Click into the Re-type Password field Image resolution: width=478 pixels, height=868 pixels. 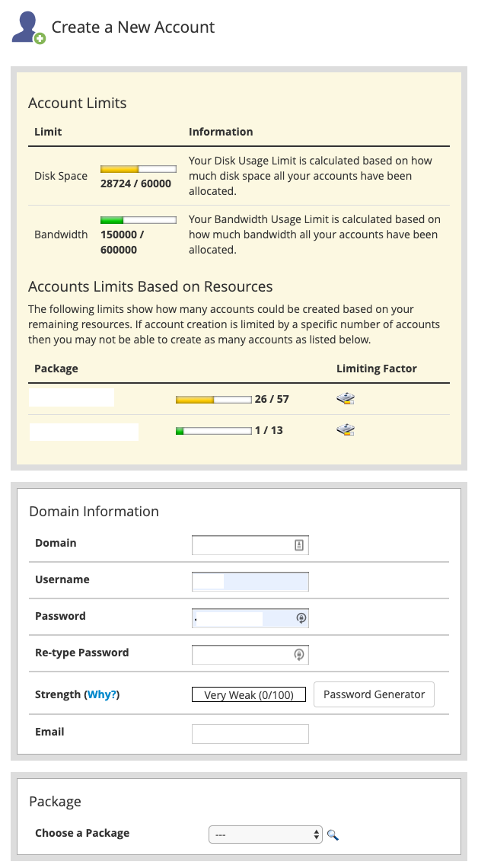250,655
